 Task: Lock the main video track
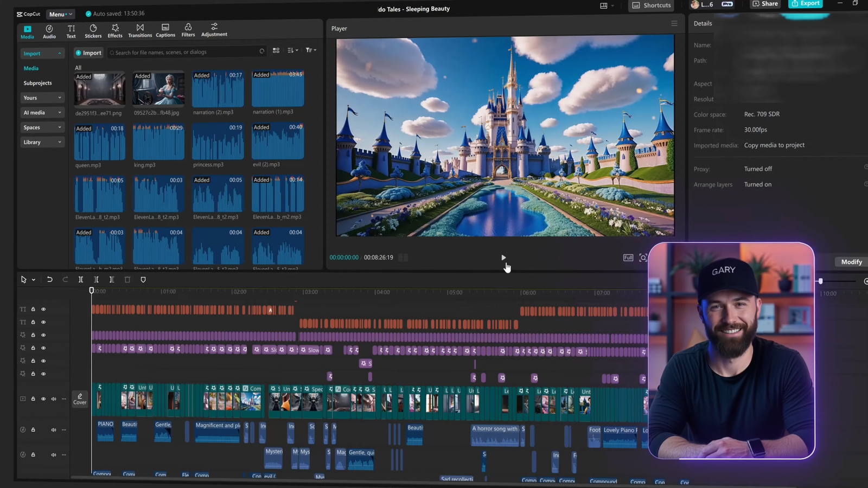[33, 399]
